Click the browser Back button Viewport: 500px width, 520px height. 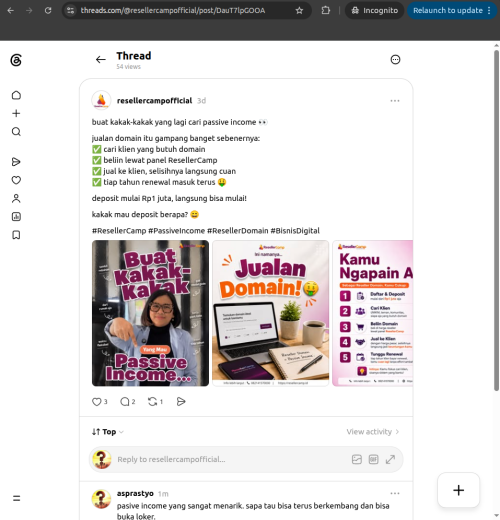11,10
